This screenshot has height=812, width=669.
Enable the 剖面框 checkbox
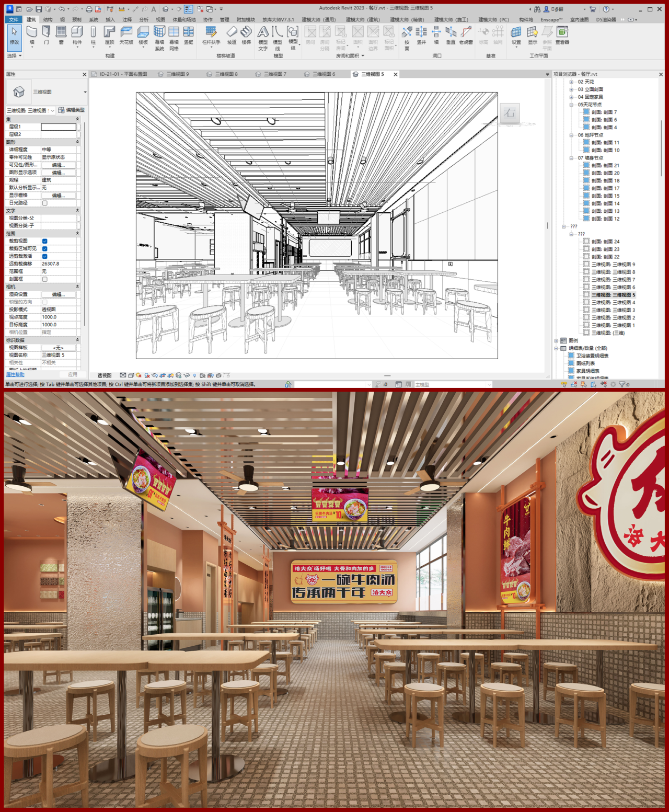pyautogui.click(x=45, y=279)
